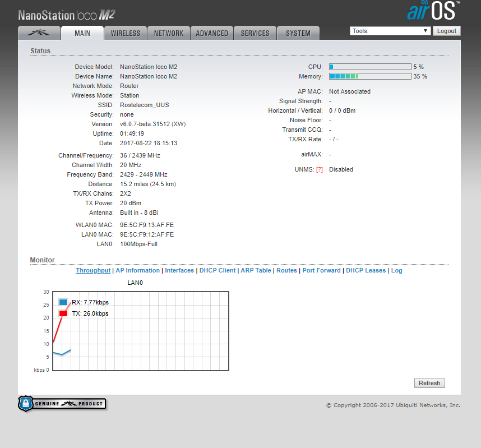
Task: Switch to the SERVICES tab
Action: click(255, 33)
